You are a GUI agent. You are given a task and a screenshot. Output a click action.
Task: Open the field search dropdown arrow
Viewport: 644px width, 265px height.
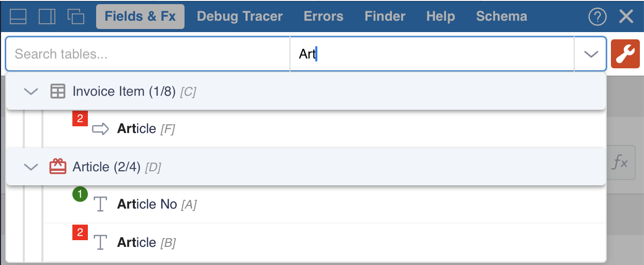590,54
